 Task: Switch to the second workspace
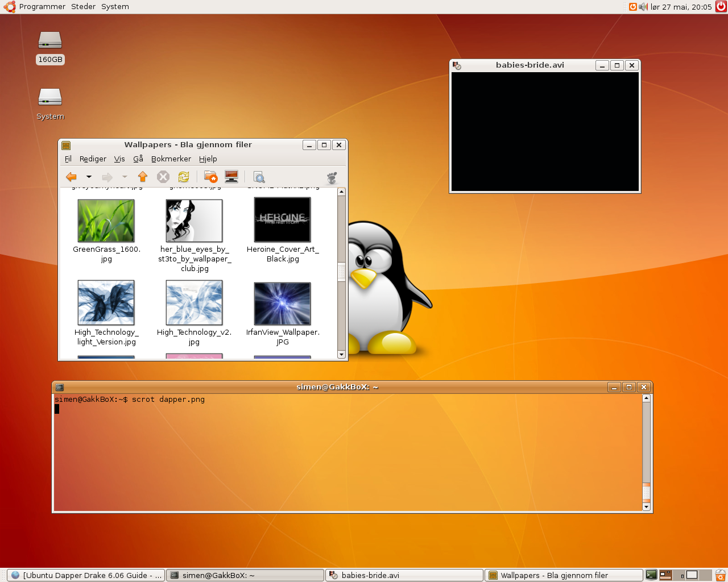tap(680, 575)
